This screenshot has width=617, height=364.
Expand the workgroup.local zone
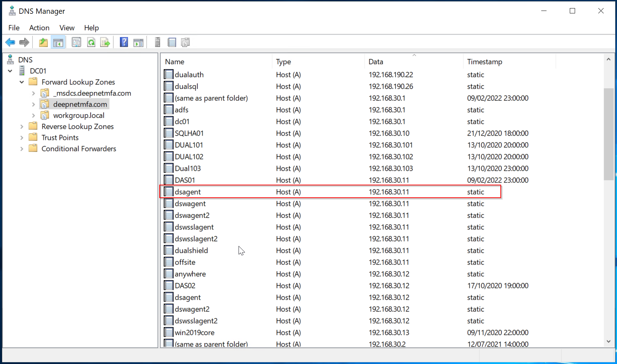(33, 116)
